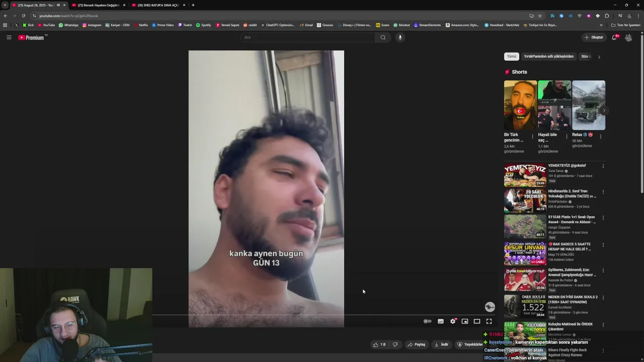Open Kuluçka Makinesi ile ÖRDEK video title

570,326
